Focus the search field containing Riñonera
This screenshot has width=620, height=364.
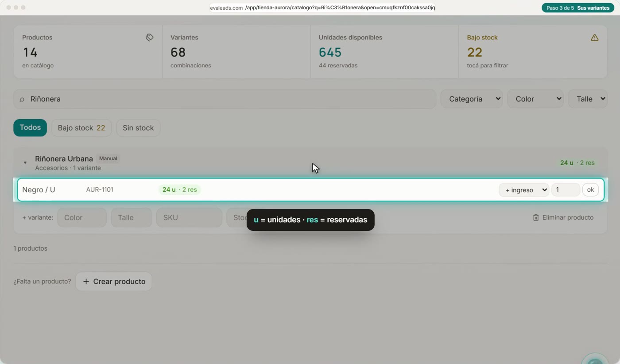(225, 99)
